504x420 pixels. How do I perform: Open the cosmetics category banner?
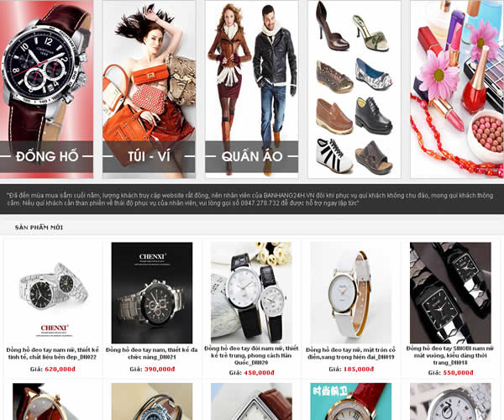click(x=457, y=89)
